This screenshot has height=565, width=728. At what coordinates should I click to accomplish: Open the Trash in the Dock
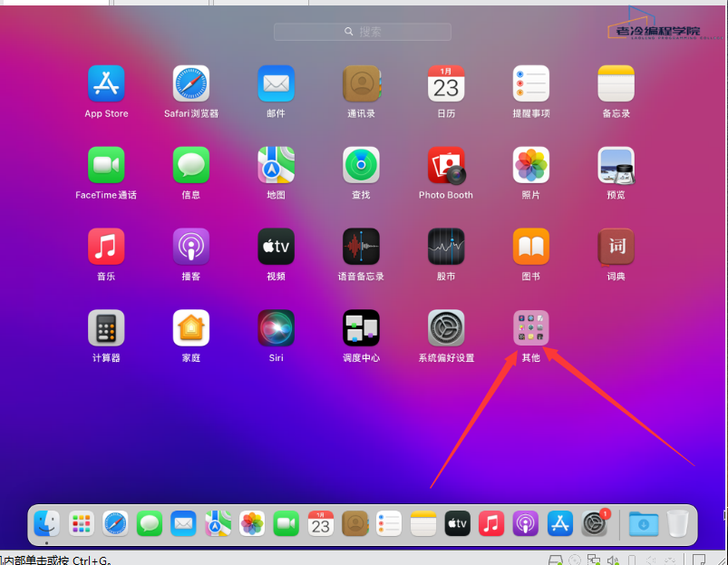pyautogui.click(x=677, y=523)
